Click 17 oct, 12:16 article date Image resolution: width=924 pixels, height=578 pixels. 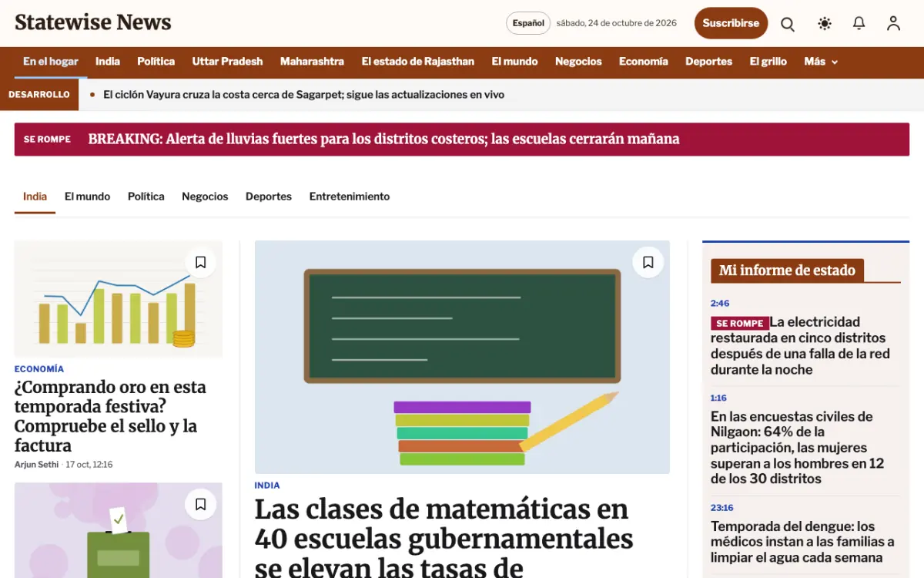(x=89, y=465)
